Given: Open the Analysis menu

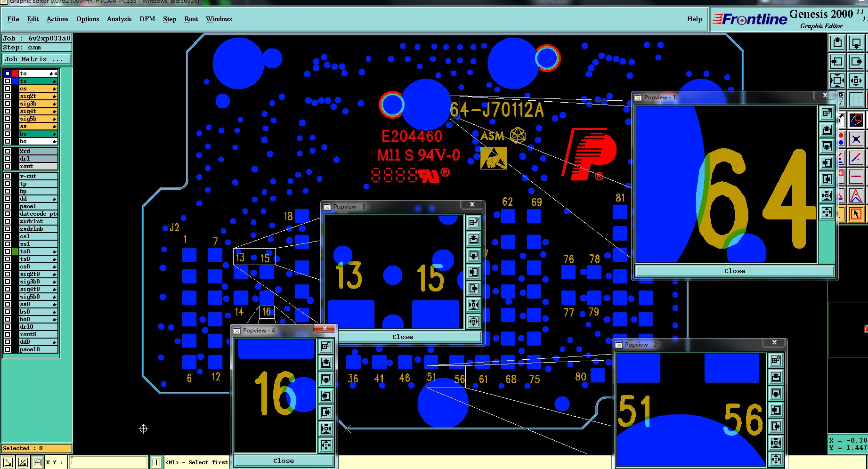Looking at the screenshot, I should 119,19.
